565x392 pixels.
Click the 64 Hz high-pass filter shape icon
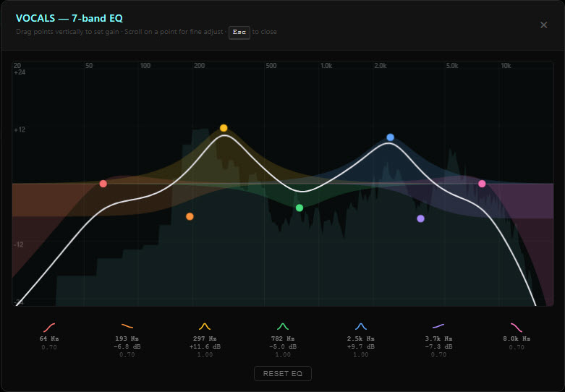[49, 327]
